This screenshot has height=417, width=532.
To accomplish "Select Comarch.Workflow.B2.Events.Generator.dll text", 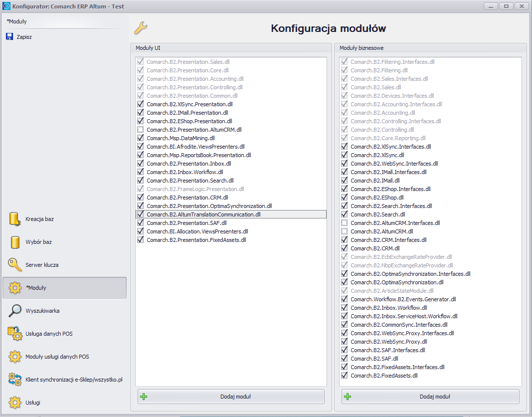I will (403, 299).
